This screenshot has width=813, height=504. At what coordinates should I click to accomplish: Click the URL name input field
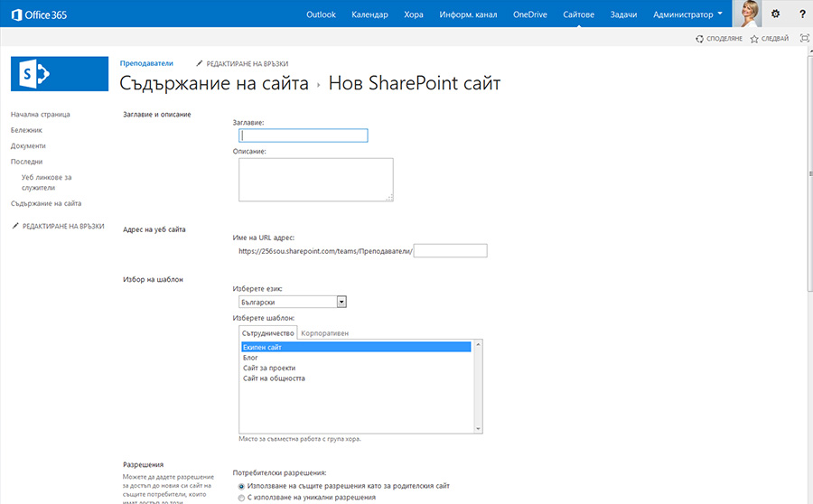(x=450, y=250)
